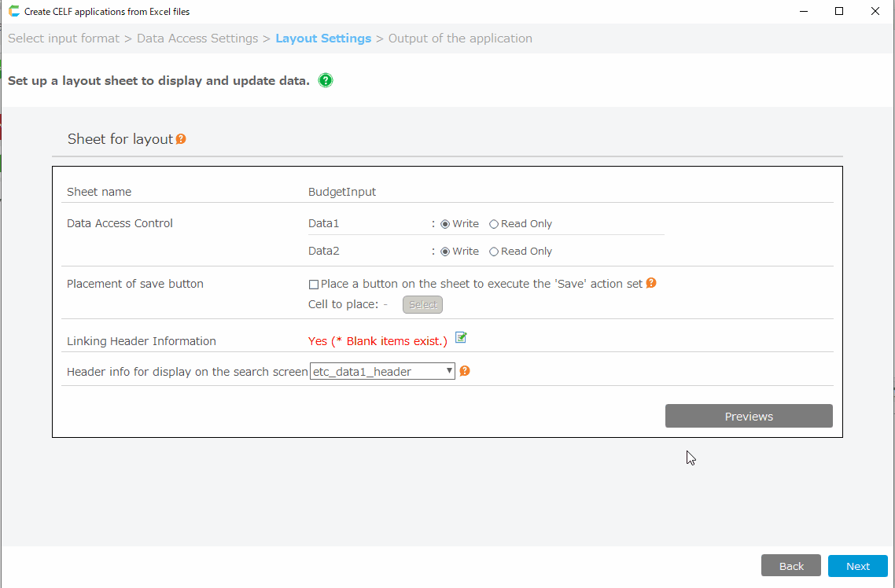The height and width of the screenshot is (588, 895).
Task: Select Write for Data2
Action: click(x=445, y=252)
